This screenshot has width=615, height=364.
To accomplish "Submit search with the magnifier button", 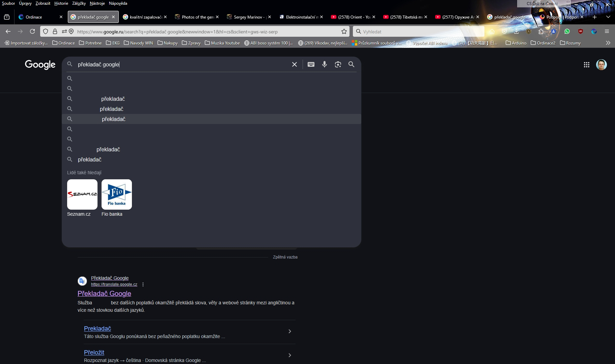I will click(351, 64).
